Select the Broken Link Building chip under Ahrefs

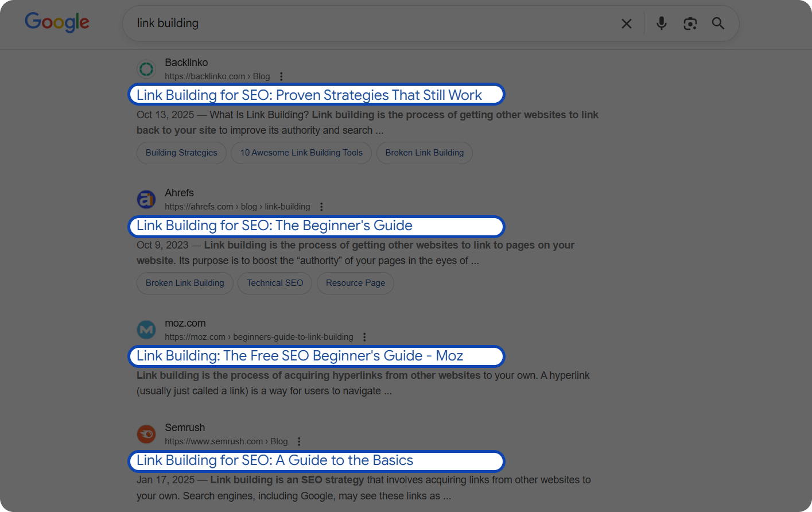pos(185,283)
